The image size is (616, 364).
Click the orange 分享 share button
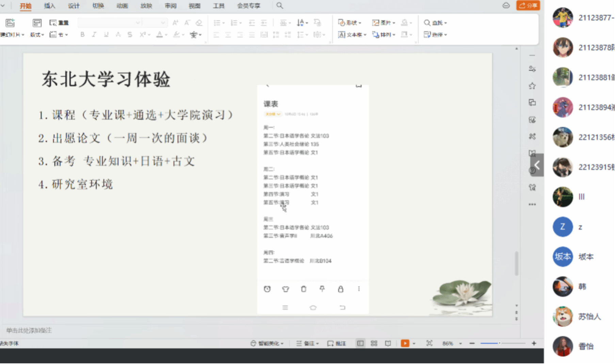[528, 5]
